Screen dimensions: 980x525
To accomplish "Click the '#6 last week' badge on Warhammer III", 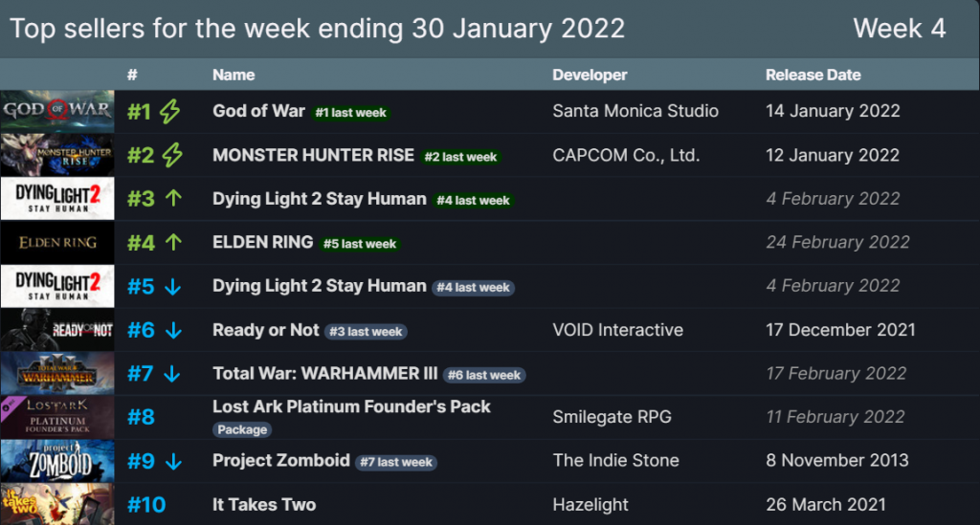I will tap(484, 375).
